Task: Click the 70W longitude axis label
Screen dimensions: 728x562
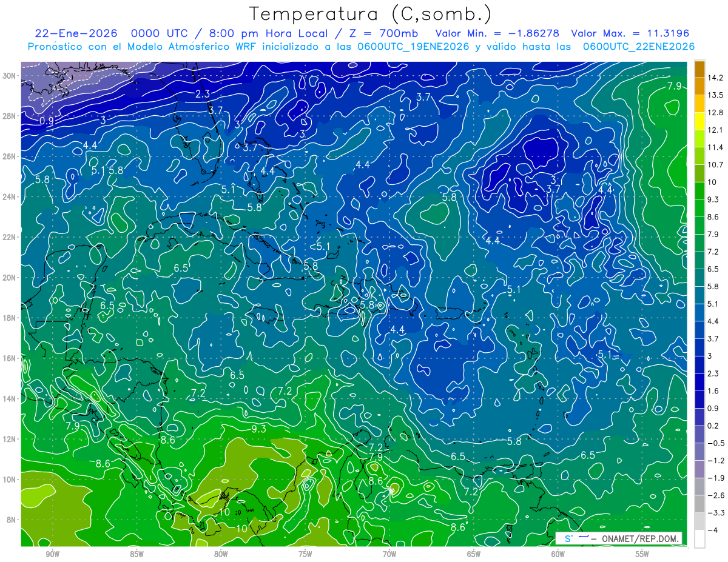Action: 389,554
